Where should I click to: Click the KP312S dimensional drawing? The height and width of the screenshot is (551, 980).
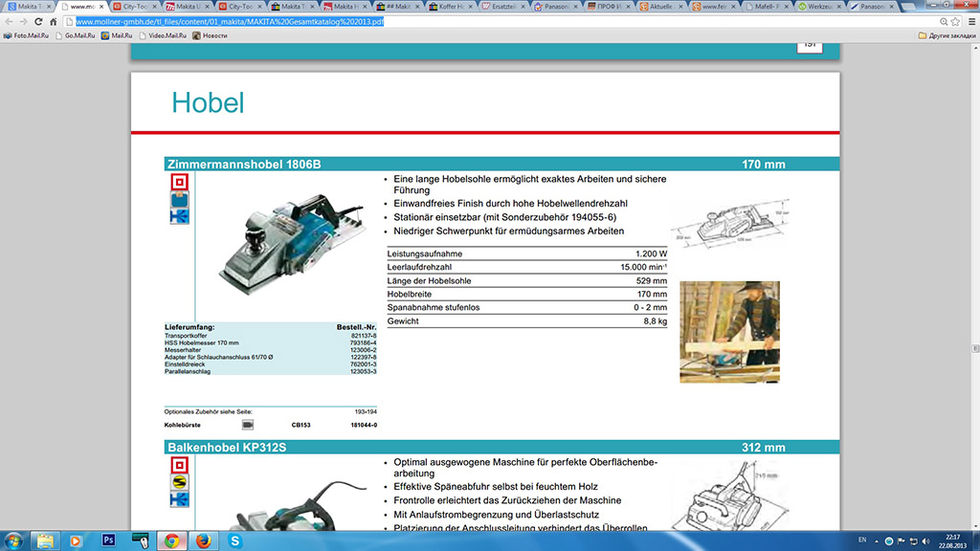coord(730,496)
